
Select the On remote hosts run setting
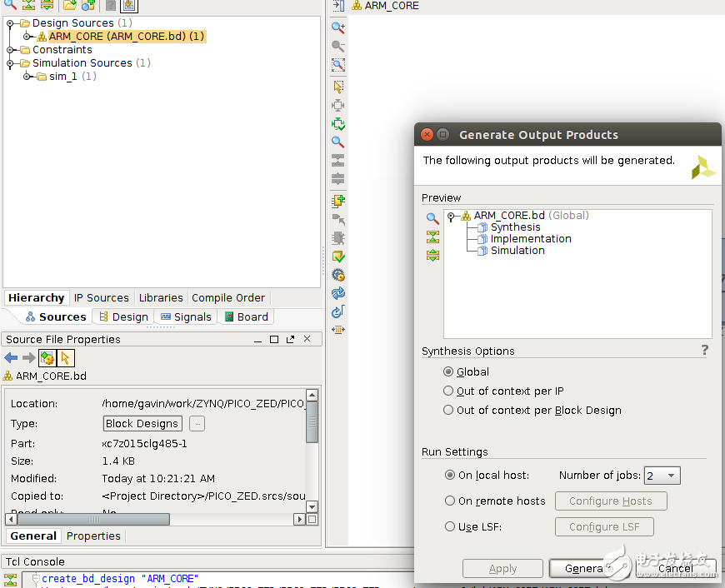[450, 501]
